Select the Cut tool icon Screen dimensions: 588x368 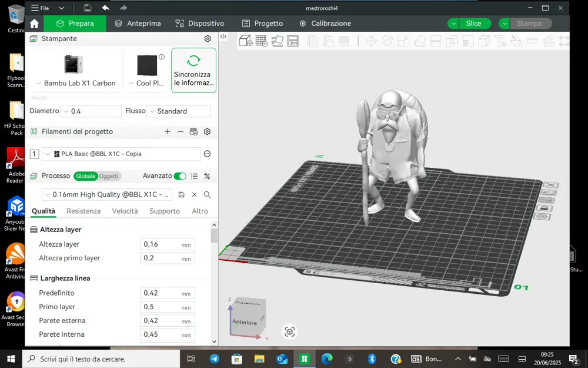point(436,41)
